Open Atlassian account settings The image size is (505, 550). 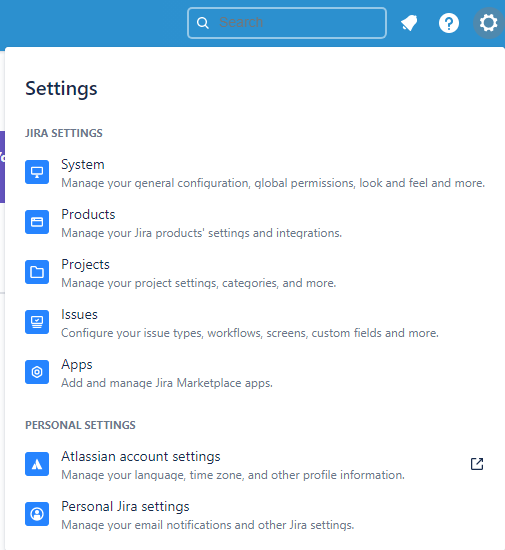[255, 464]
